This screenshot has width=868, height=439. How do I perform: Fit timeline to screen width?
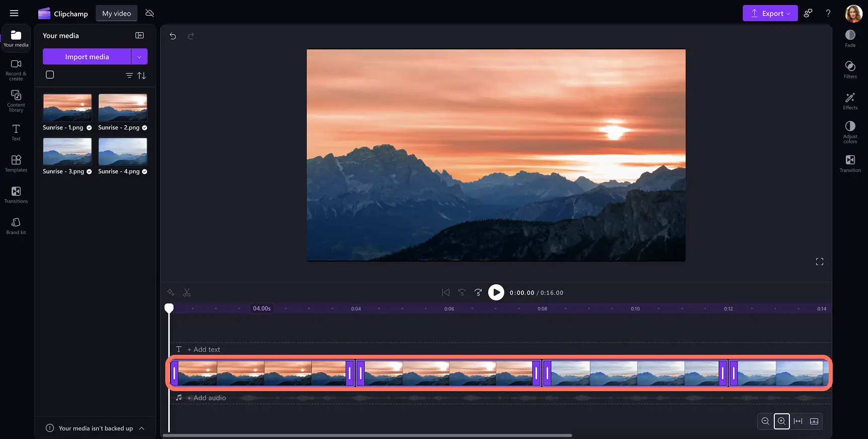tap(798, 421)
